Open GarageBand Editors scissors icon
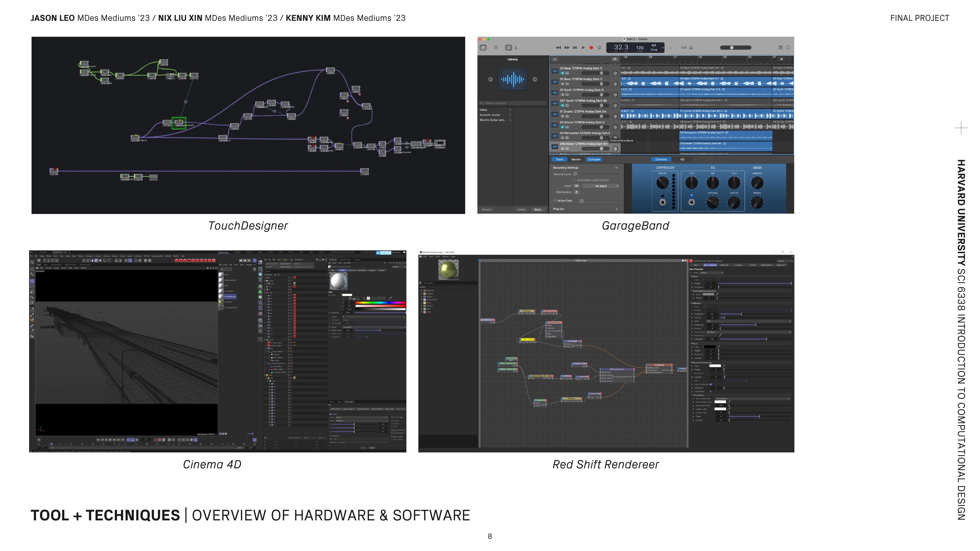 516,47
